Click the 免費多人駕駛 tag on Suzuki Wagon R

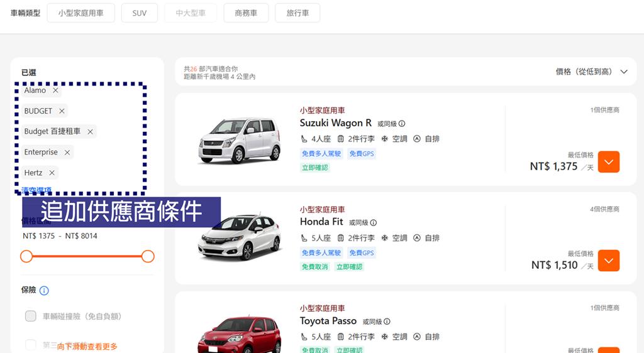tap(321, 154)
